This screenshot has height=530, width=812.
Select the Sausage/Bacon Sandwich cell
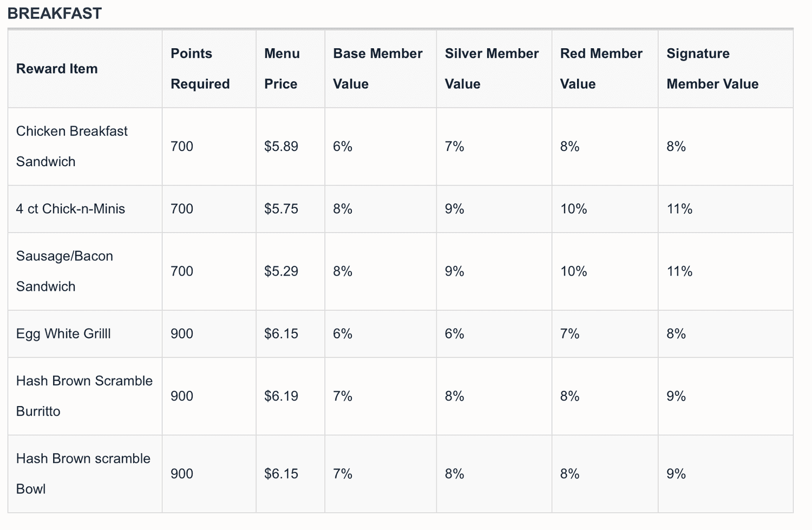click(64, 271)
